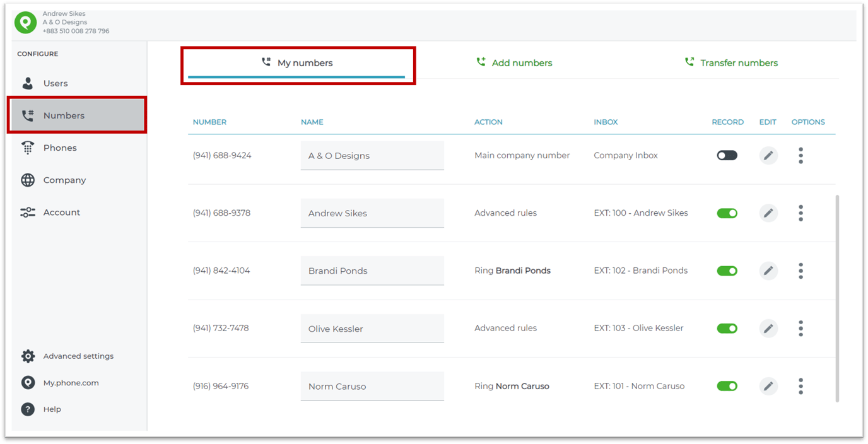The width and height of the screenshot is (868, 444).
Task: Turn off recording for Olive Kessler
Action: coord(727,329)
